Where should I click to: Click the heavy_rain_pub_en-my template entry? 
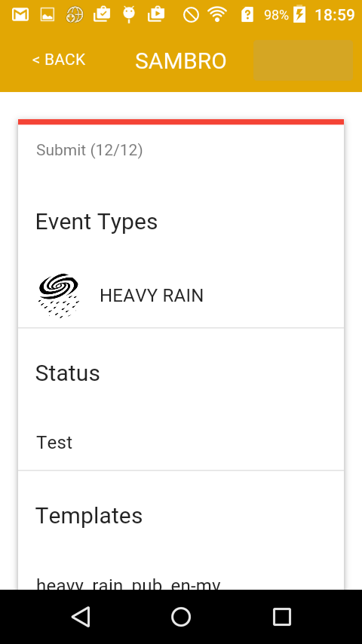point(128,583)
